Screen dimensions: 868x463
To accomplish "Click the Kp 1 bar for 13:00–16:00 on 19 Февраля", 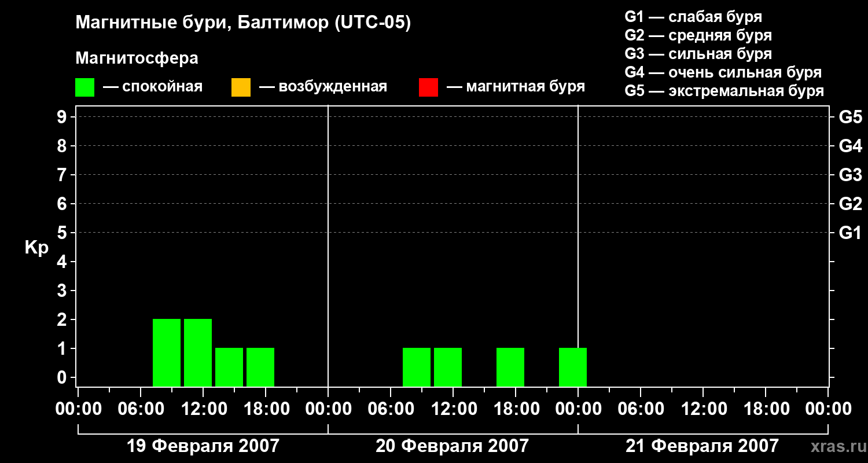I will pos(229,367).
